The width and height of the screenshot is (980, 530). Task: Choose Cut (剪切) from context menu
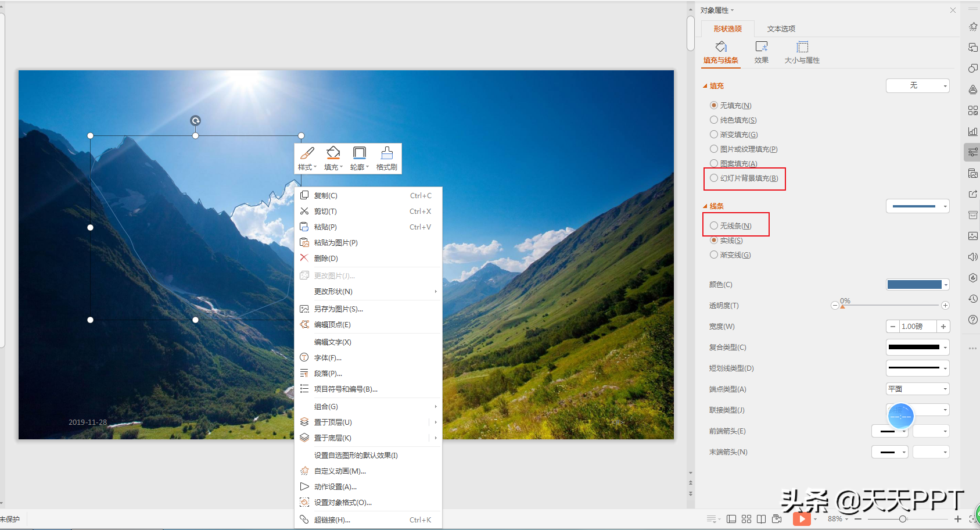(368, 211)
